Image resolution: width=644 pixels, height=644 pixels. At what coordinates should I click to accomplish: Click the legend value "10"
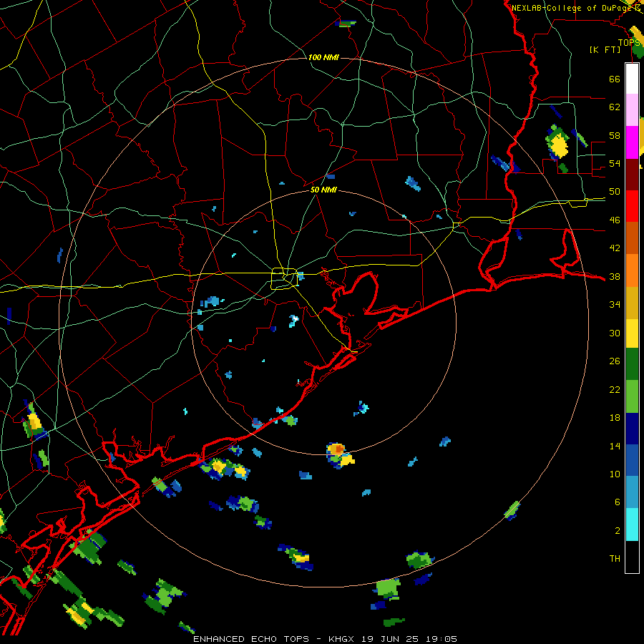coord(615,474)
